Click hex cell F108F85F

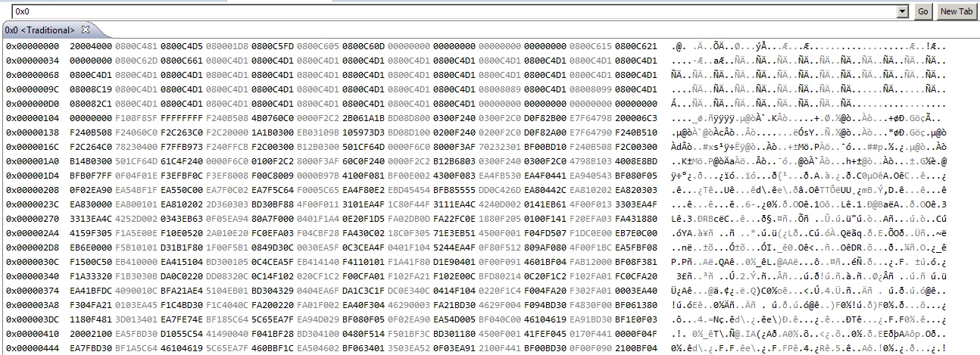(x=136, y=119)
